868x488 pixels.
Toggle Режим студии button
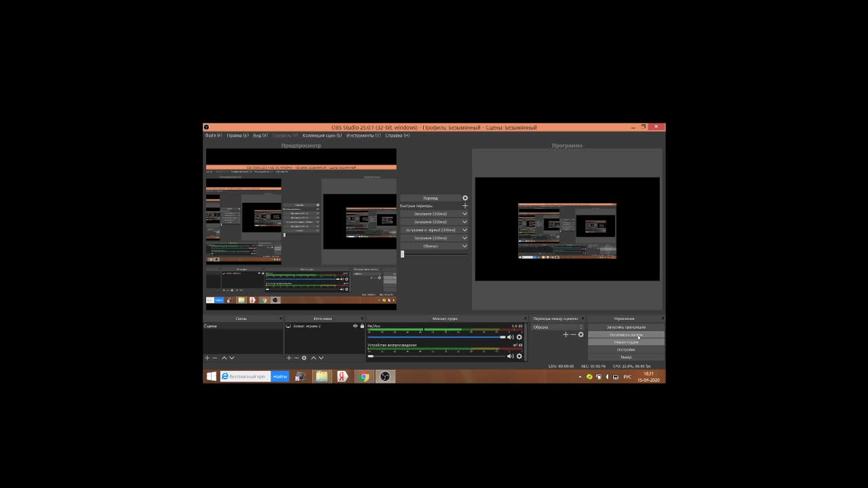[626, 342]
